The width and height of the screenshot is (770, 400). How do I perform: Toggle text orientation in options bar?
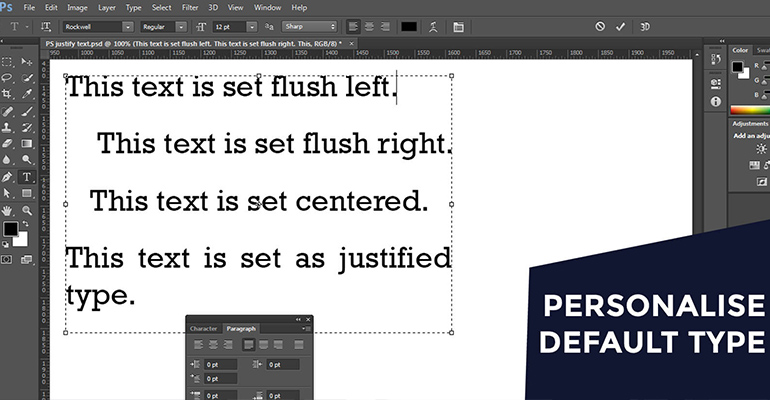[46, 27]
